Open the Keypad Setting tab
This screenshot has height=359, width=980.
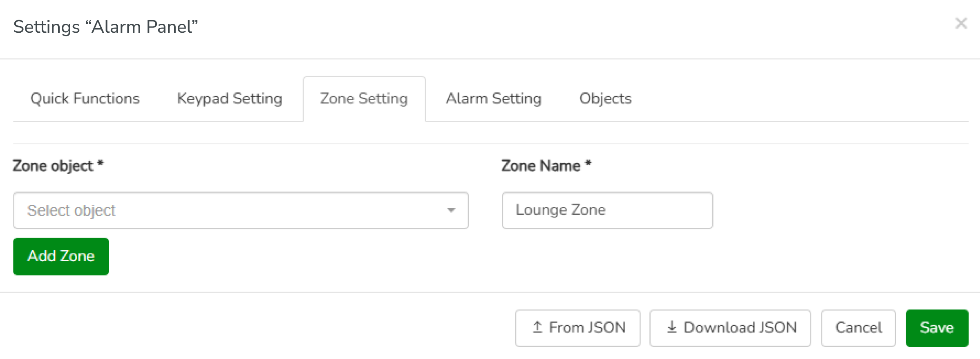click(x=230, y=99)
